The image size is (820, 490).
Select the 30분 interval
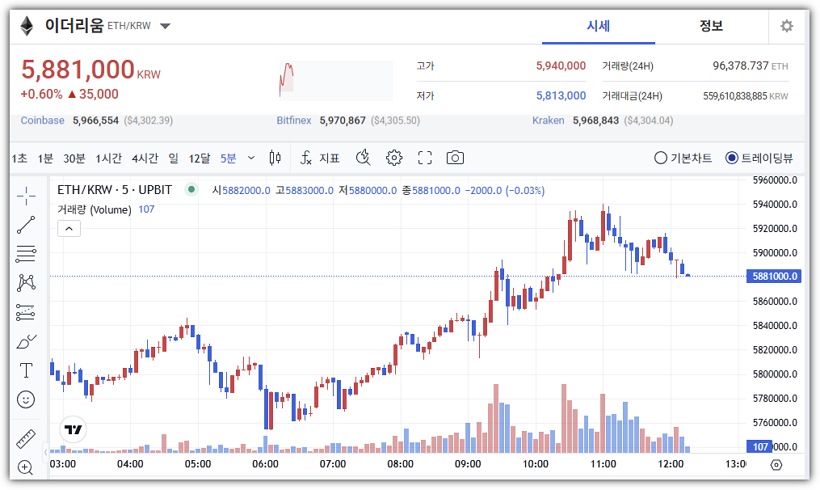tap(74, 158)
